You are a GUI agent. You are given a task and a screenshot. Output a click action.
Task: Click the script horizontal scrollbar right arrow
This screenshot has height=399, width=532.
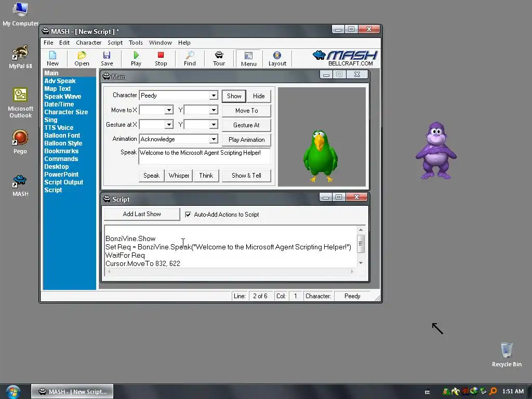click(352, 271)
